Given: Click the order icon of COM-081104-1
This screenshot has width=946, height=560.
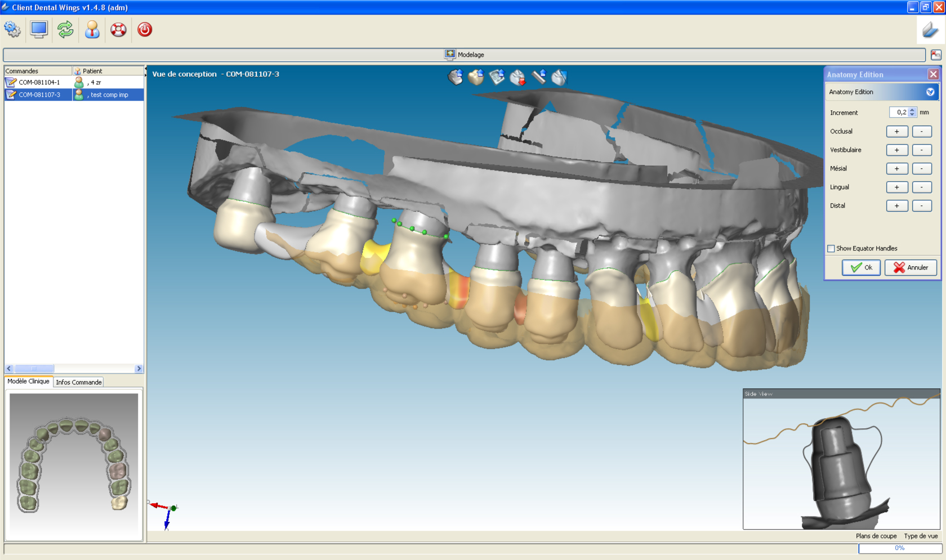Looking at the screenshot, I should [x=11, y=82].
